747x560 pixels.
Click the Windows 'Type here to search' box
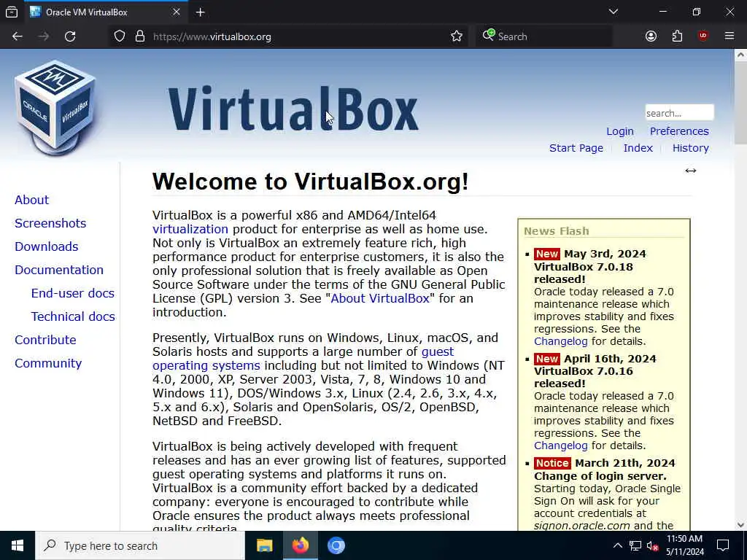click(139, 545)
